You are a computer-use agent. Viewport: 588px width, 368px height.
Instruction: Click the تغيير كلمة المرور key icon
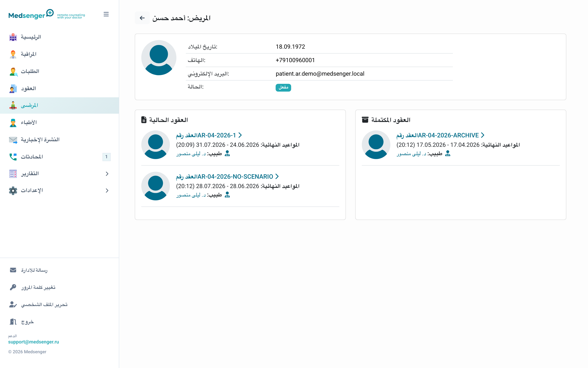(x=13, y=287)
